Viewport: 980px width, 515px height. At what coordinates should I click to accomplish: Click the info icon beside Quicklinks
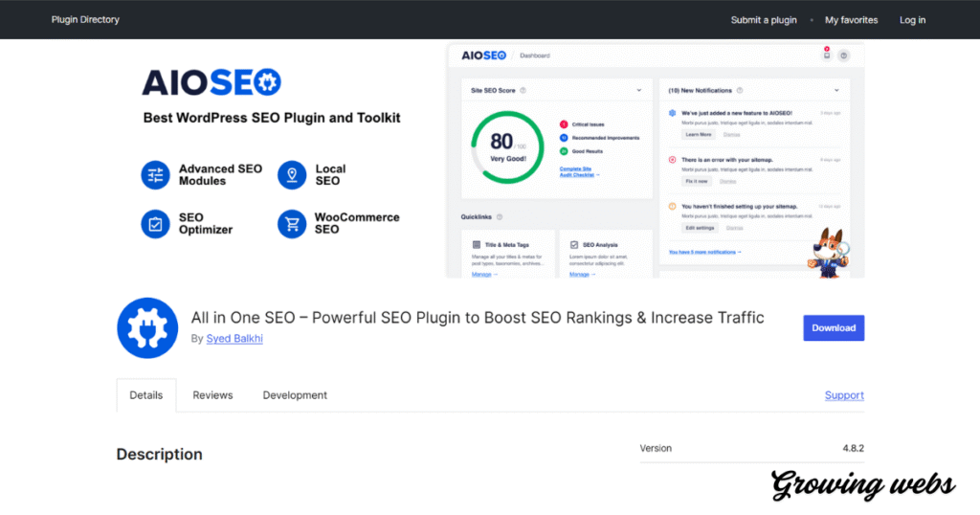point(500,217)
